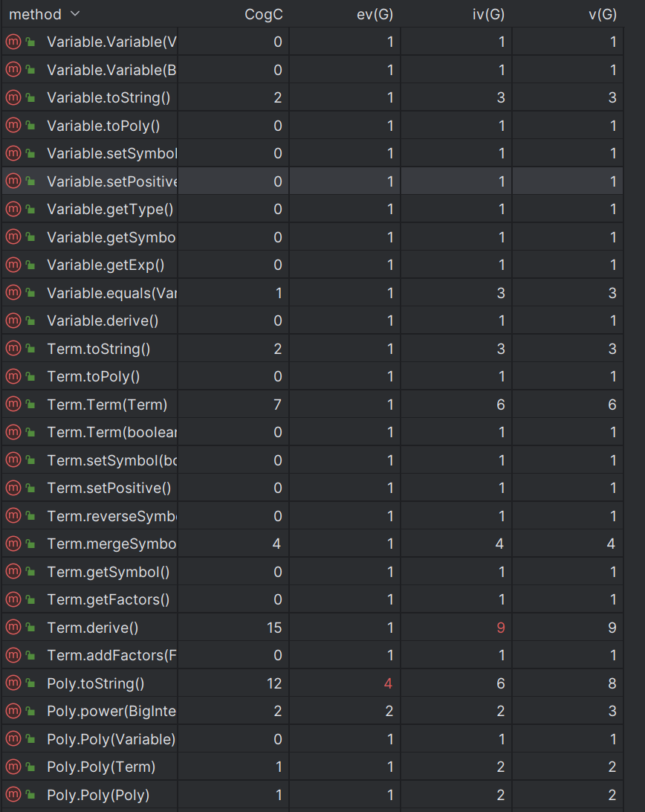Click the red iv(G) value 9
645x812 pixels.
[501, 628]
